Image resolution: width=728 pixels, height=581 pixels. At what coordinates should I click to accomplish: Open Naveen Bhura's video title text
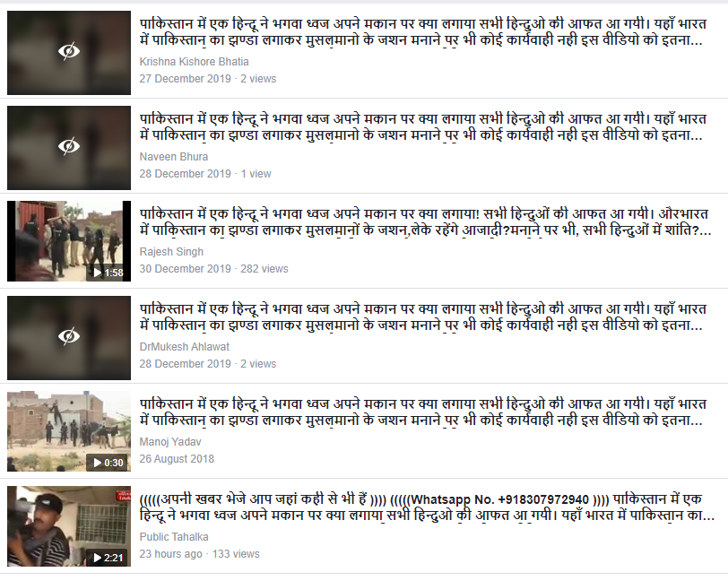(423, 127)
